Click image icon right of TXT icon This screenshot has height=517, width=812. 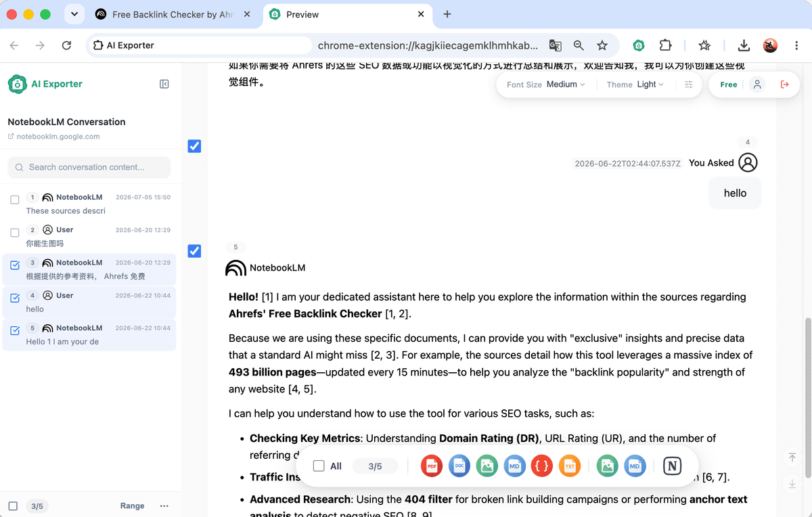[608, 466]
